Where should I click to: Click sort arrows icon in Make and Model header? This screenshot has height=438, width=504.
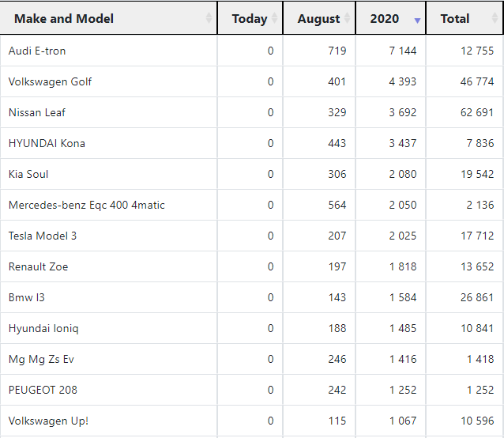pyautogui.click(x=209, y=18)
